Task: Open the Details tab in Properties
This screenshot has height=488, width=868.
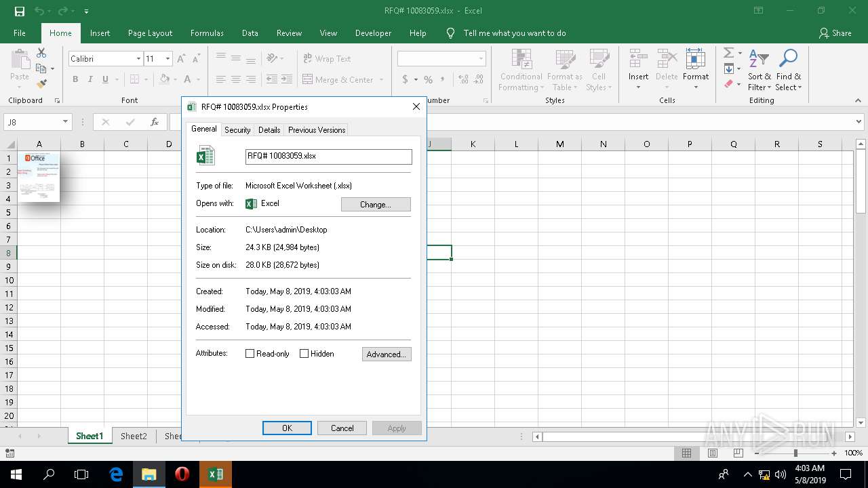Action: tap(269, 129)
